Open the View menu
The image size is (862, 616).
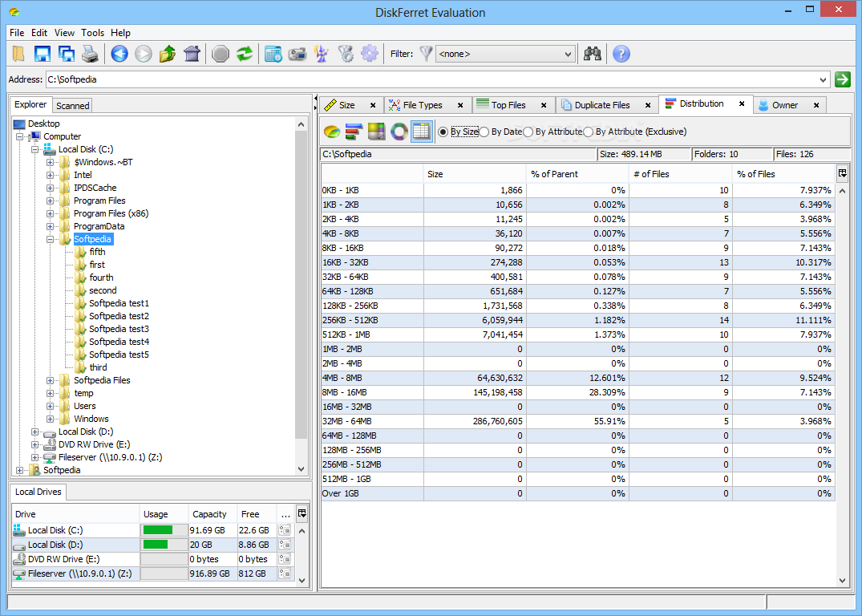pyautogui.click(x=64, y=32)
